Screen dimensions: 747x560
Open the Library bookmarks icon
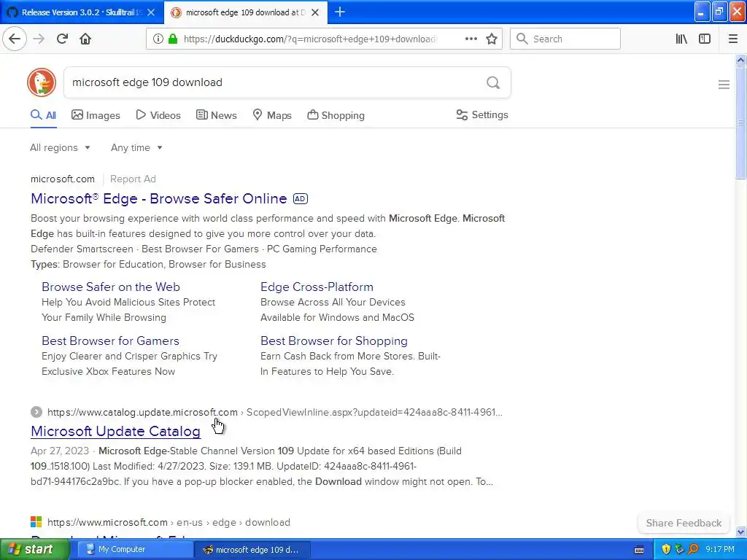coord(681,39)
